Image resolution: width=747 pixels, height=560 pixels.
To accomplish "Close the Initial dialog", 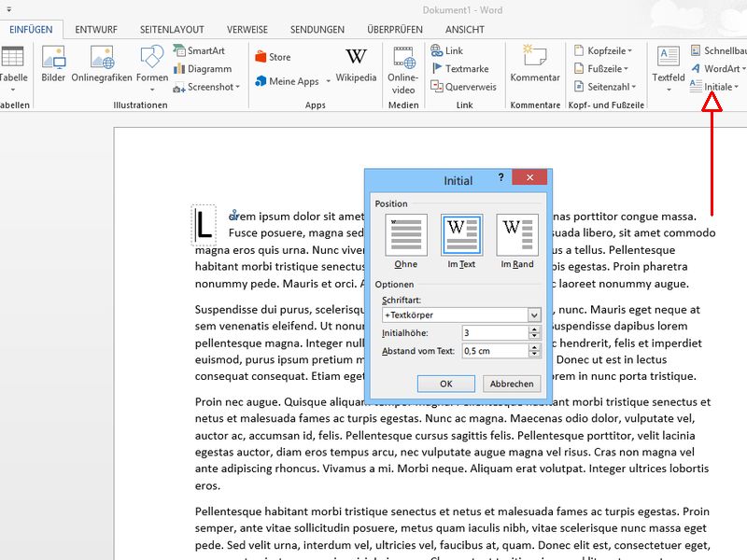I will [529, 177].
